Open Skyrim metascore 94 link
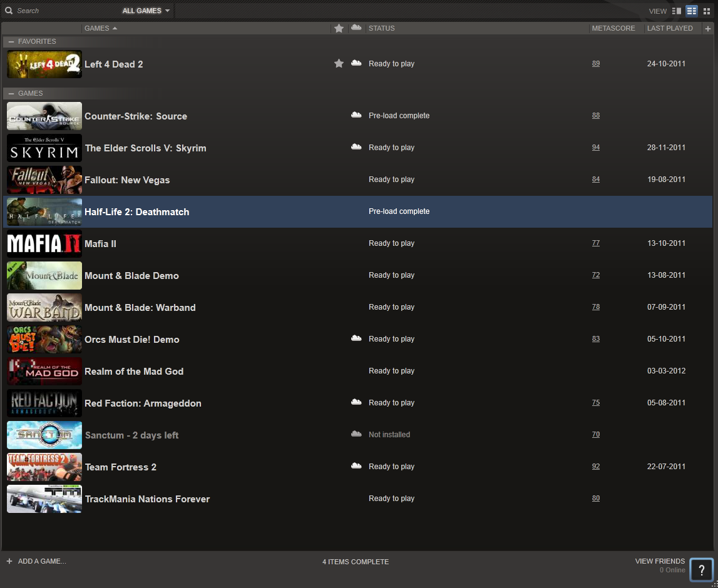The width and height of the screenshot is (718, 588). coord(596,148)
